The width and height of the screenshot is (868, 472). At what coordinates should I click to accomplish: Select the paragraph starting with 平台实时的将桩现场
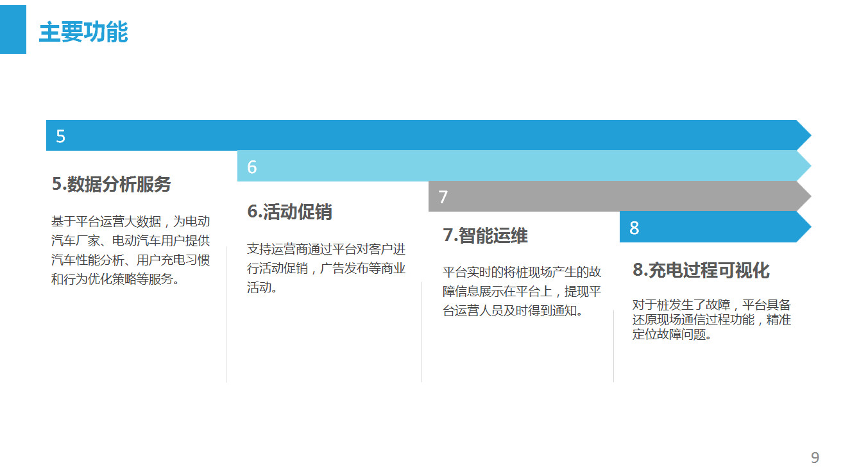click(522, 291)
